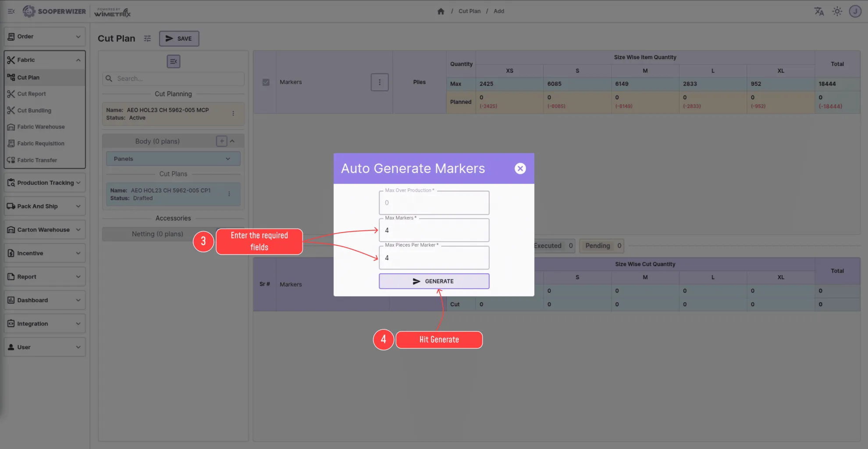Expand the Production Tracking menu
The image size is (868, 449).
coord(45,183)
